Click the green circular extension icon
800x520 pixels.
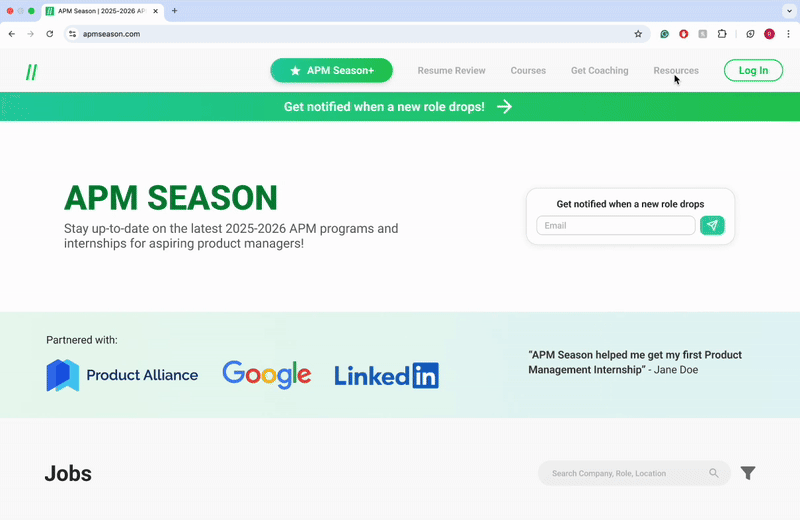point(664,34)
